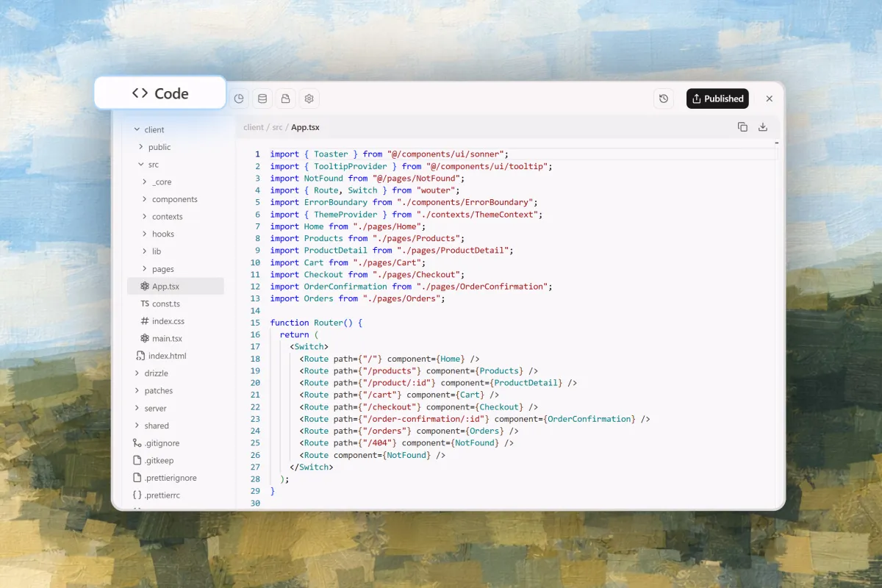The width and height of the screenshot is (882, 588).
Task: Open version history clock icon
Action: coord(664,98)
